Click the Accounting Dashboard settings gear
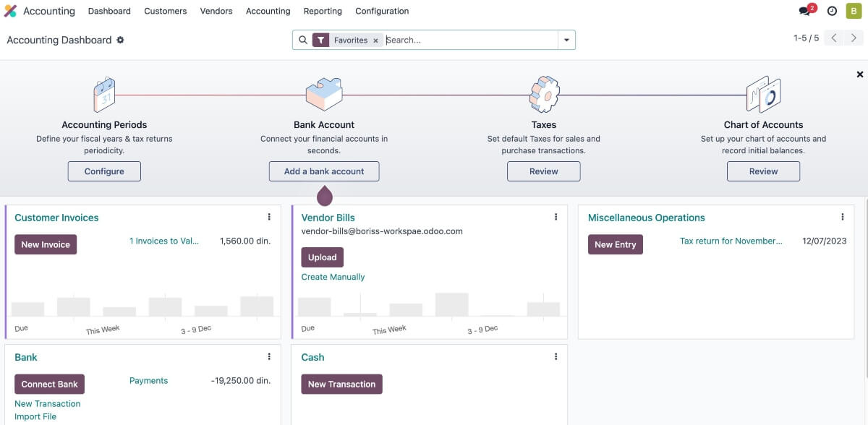Viewport: 868px width, 425px height. click(120, 40)
